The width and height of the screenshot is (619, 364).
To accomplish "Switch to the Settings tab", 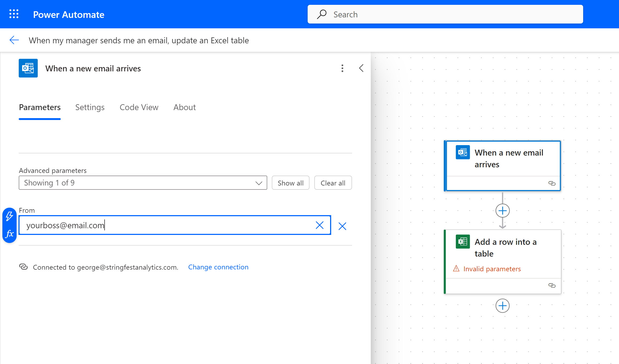I will (90, 107).
